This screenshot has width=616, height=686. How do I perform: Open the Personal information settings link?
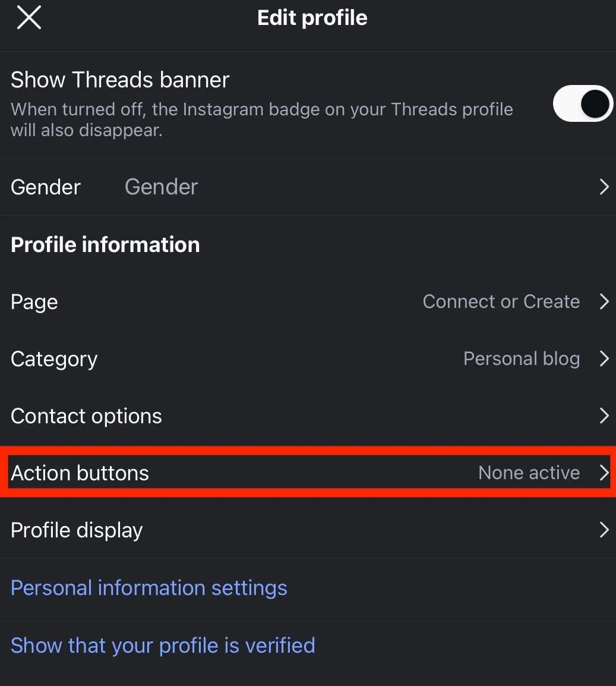149,588
